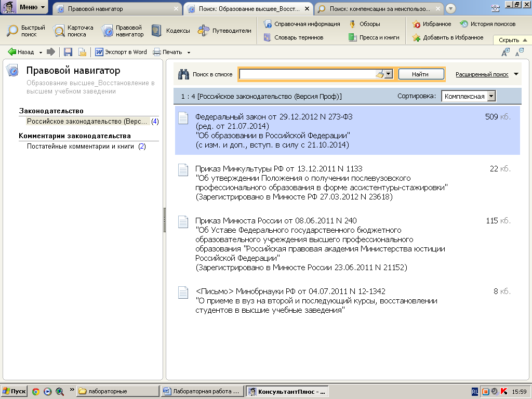Viewport: 532px width, 399px height.
Task: Switch to Лабораторная работа Word window
Action: click(x=203, y=391)
